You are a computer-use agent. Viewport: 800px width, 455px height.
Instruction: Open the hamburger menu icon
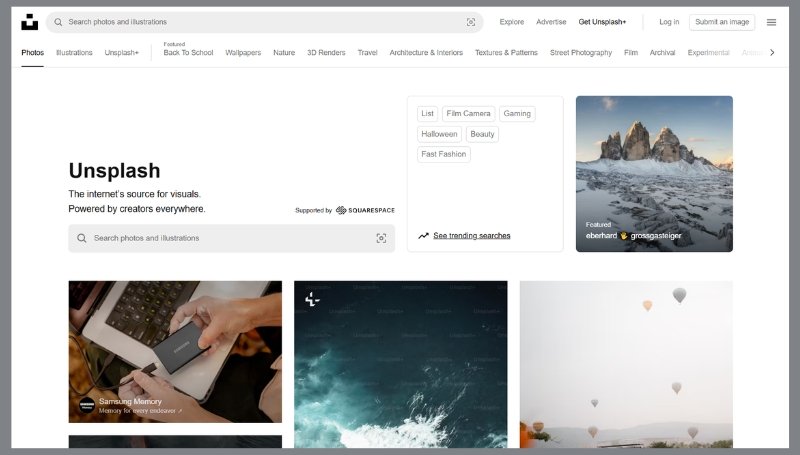click(771, 22)
